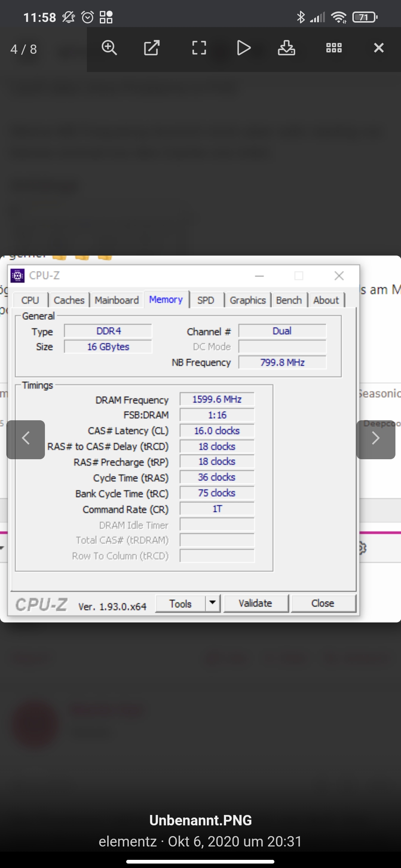This screenshot has width=401, height=868.
Task: Click the 16.0 clocks CAS latency value
Action: point(217,431)
